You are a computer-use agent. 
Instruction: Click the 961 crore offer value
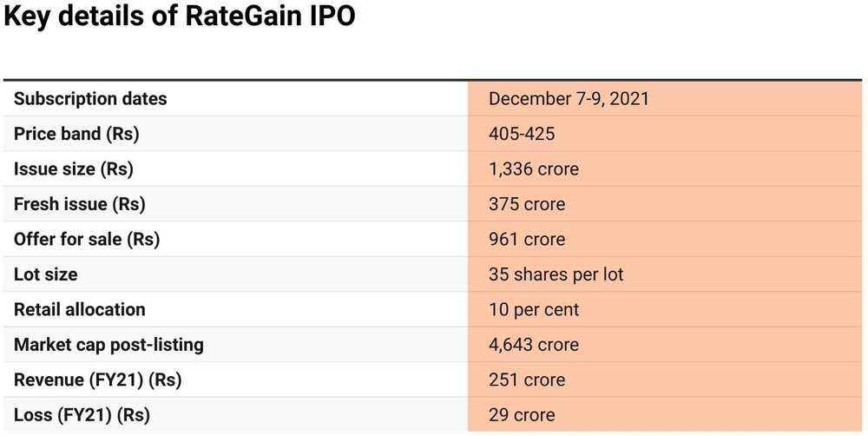click(527, 240)
